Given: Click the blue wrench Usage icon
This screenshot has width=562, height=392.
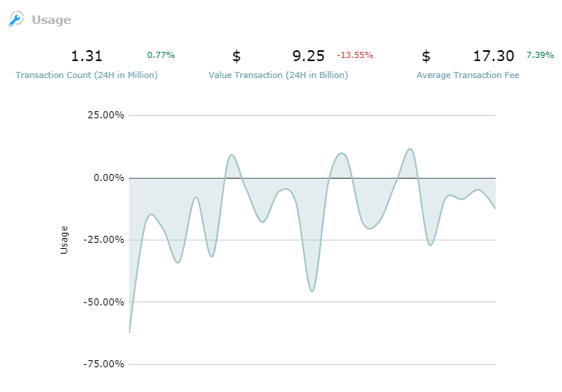Looking at the screenshot, I should [x=16, y=19].
